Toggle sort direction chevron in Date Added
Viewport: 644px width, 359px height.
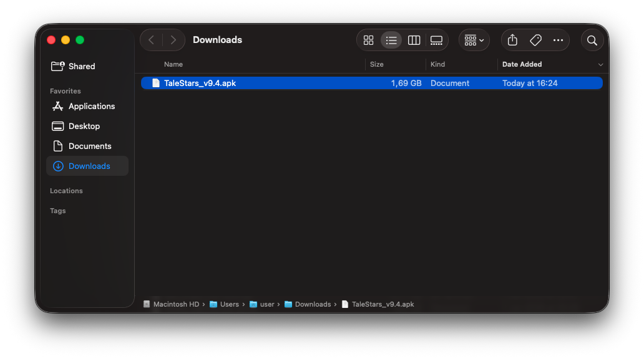pyautogui.click(x=600, y=65)
